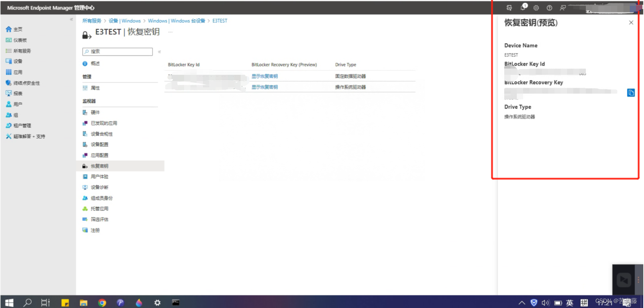The image size is (644, 308).
Task: Open the notifications bell
Action: tap(523, 8)
